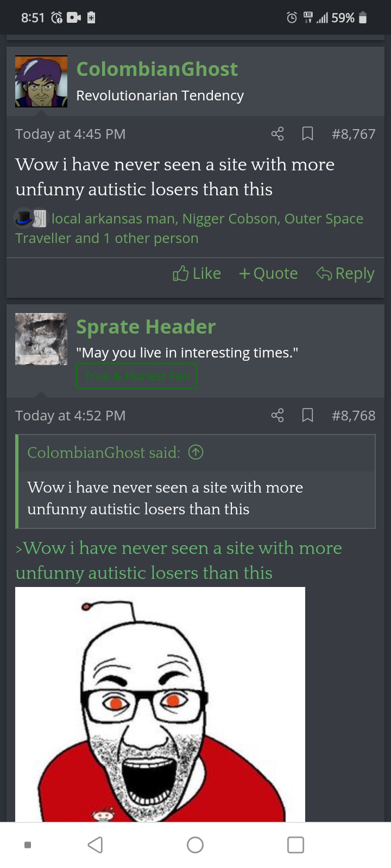391x868 pixels.
Task: Visit ColombianGhost username profile
Action: click(157, 69)
